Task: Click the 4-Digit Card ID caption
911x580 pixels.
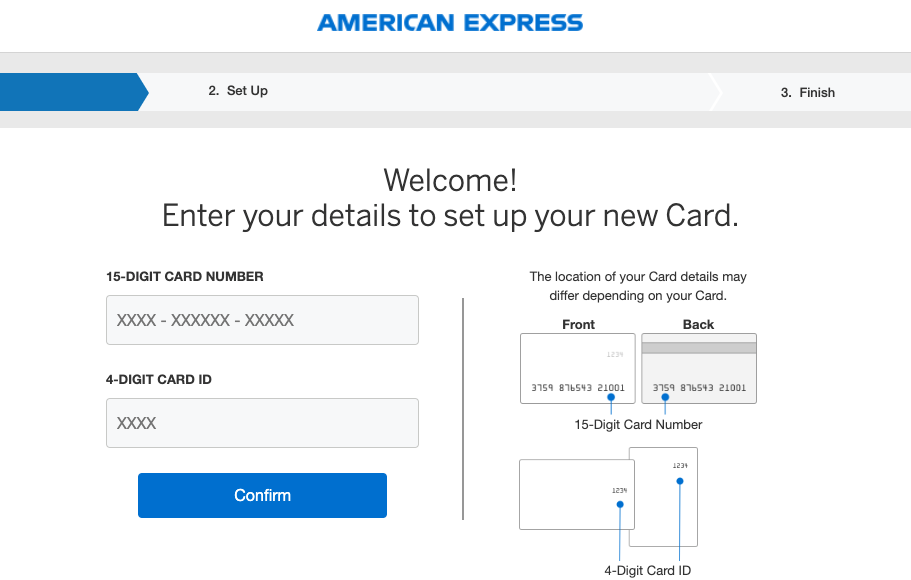Action: coord(647,570)
